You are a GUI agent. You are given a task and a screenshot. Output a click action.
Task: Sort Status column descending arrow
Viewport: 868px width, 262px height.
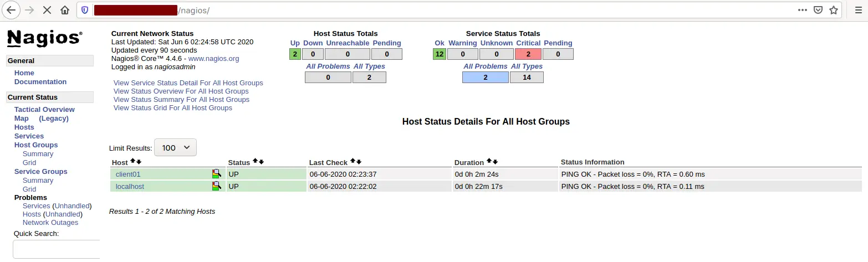(261, 162)
